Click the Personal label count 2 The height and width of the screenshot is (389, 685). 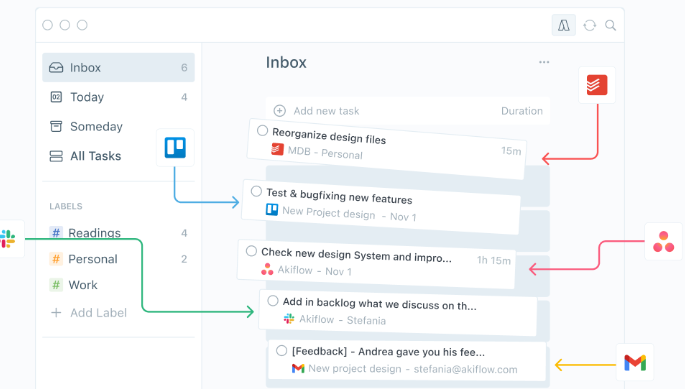(184, 259)
